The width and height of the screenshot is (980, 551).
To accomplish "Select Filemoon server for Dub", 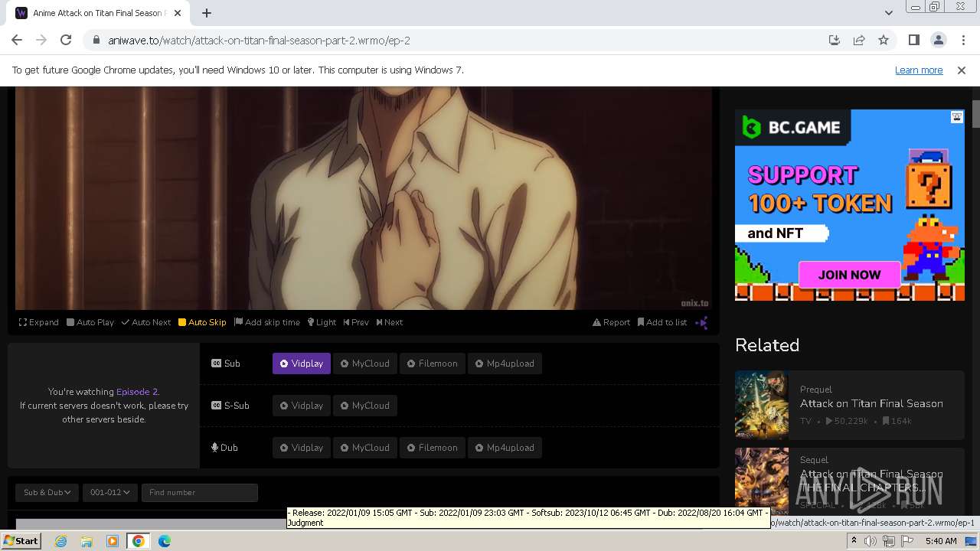I will [x=433, y=448].
